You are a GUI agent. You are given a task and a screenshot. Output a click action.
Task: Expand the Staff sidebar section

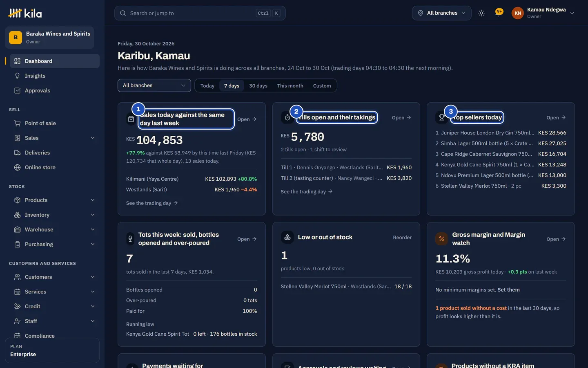pyautogui.click(x=55, y=321)
